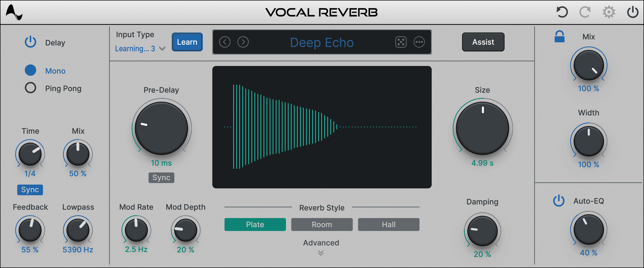Click the Auto-EQ amount knob
Viewport: 644px width, 268px height.
pos(589,229)
